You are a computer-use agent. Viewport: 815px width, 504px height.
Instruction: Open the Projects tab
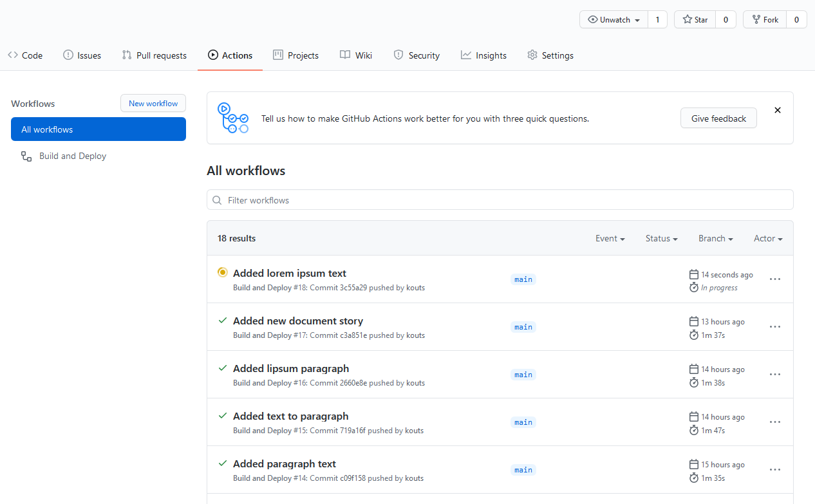295,55
